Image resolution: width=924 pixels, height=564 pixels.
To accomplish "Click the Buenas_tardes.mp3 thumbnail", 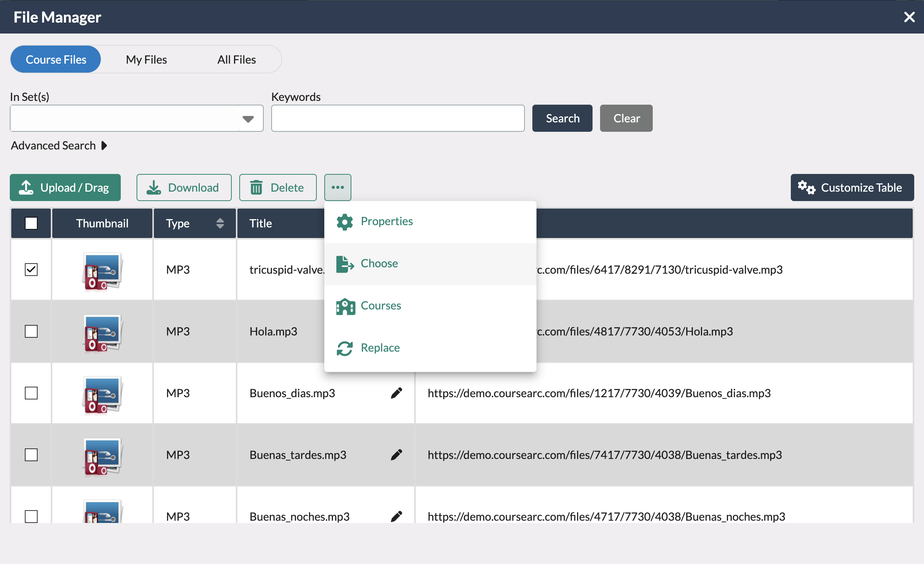I will click(x=102, y=457).
